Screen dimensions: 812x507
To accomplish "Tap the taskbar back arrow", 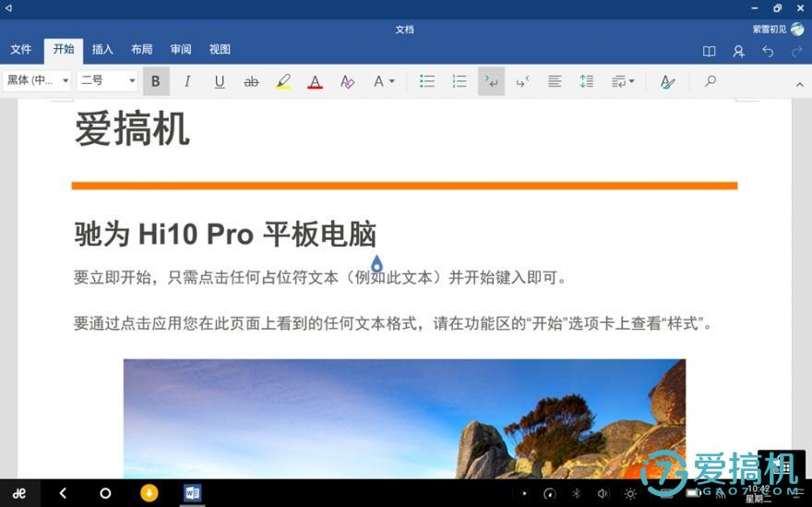I will coord(63,493).
